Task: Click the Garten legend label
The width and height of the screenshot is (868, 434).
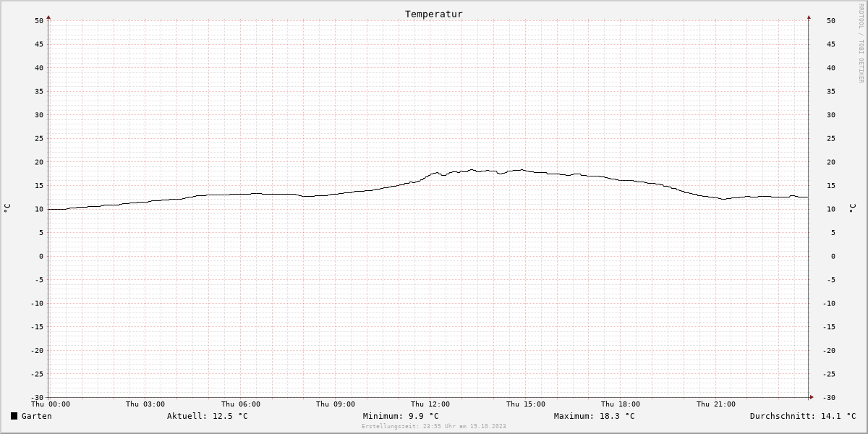Action: click(x=37, y=416)
